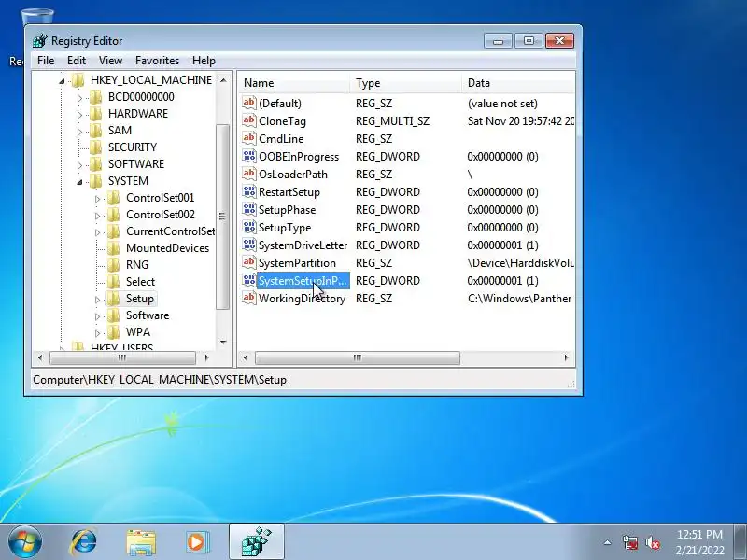Screen dimensions: 747x560
Task: Click the MountedDevices folder icon
Action: 113,247
